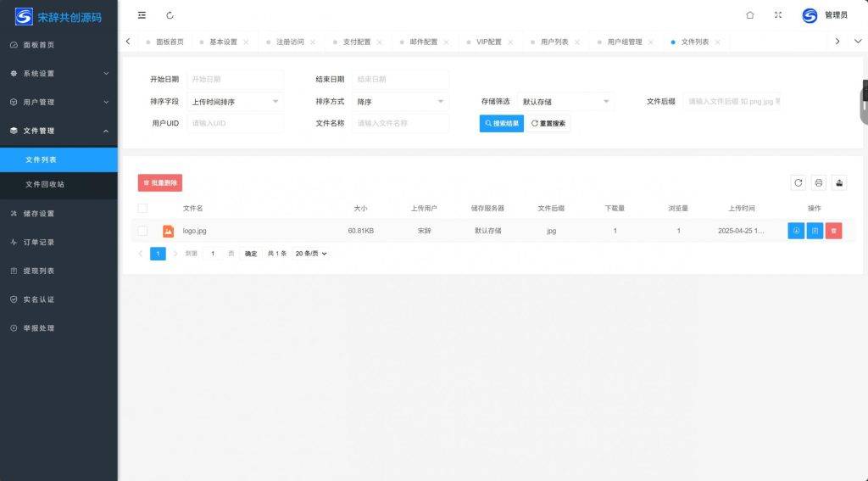Close the 注册访问 tab

coord(313,42)
